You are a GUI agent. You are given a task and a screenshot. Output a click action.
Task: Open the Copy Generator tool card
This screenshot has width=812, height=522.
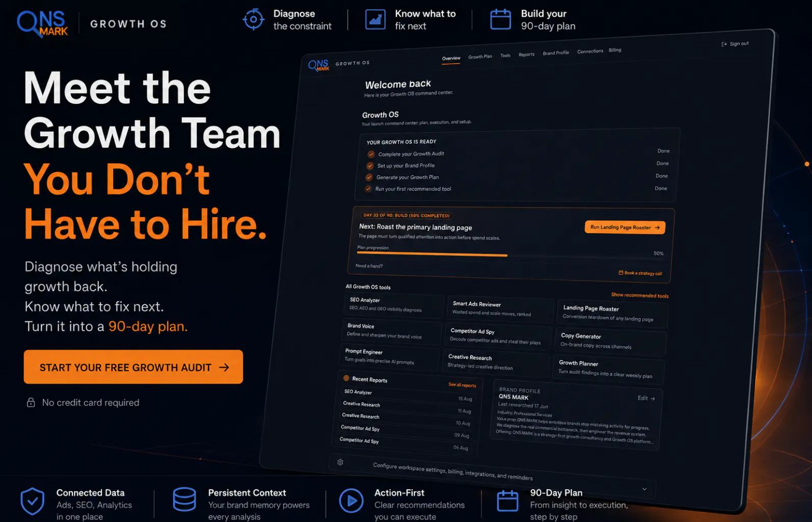(610, 341)
